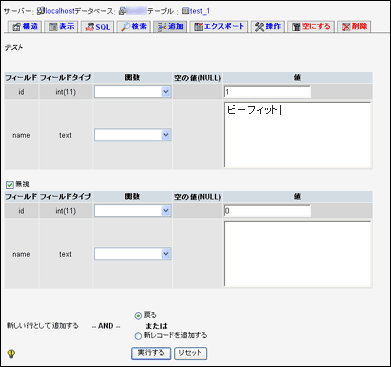Click the 値 header of first table
391x367 pixels.
[x=297, y=78]
